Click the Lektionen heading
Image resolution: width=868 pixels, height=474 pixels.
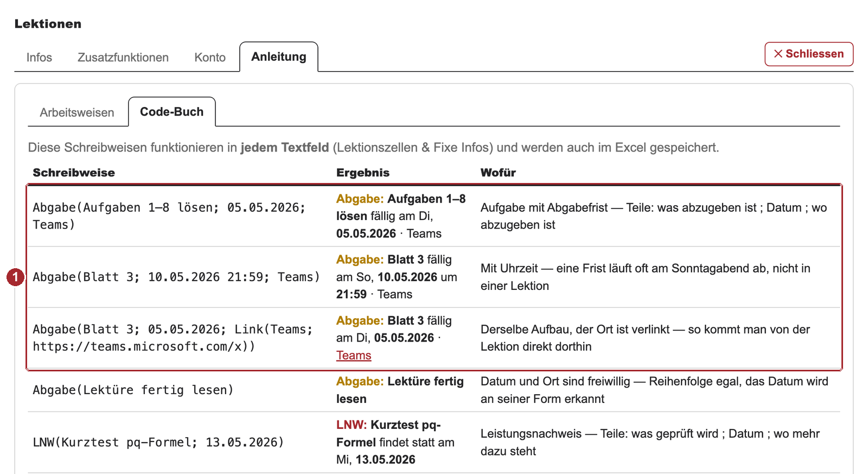point(48,24)
